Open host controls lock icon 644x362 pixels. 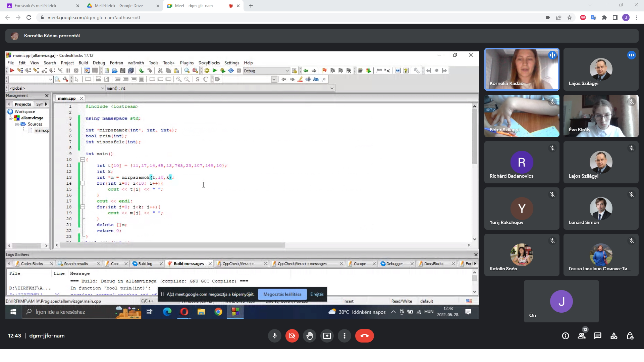pos(630,336)
